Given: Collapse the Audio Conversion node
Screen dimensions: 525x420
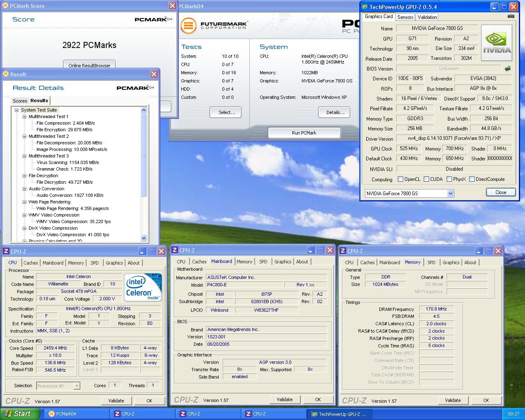Looking at the screenshot, I should [x=25, y=189].
